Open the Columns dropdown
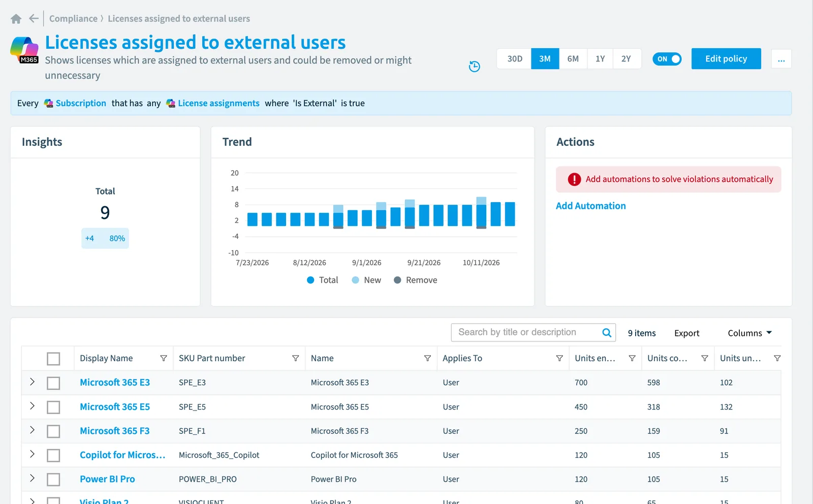Image resolution: width=813 pixels, height=504 pixels. click(x=749, y=333)
